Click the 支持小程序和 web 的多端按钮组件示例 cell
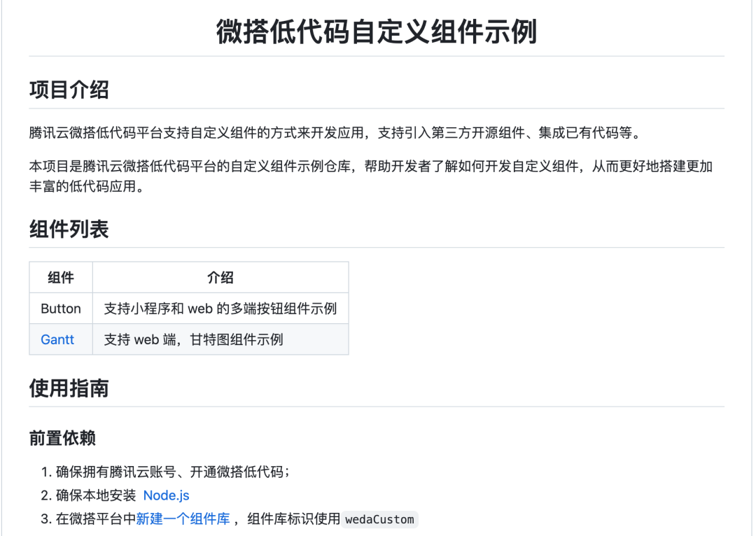The width and height of the screenshot is (756, 536). [x=220, y=309]
